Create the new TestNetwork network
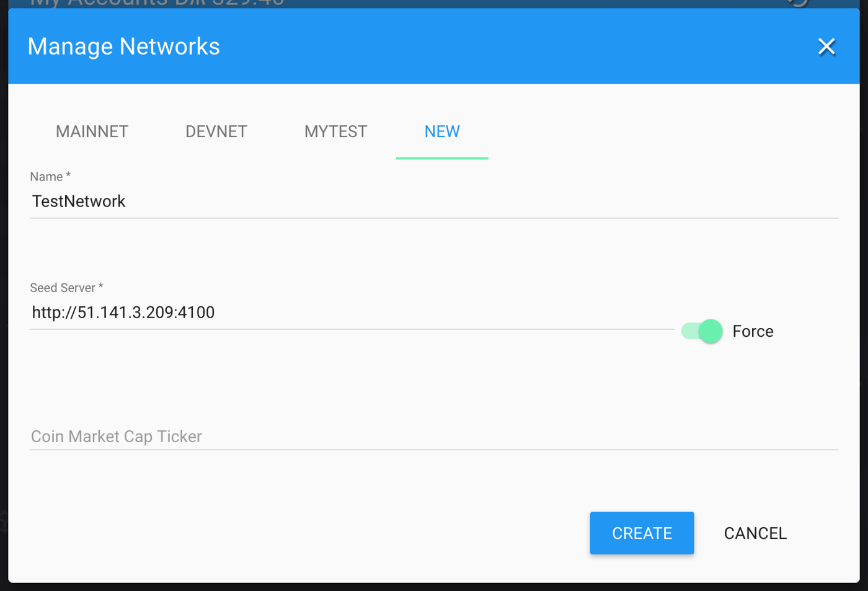Image resolution: width=868 pixels, height=591 pixels. point(642,533)
